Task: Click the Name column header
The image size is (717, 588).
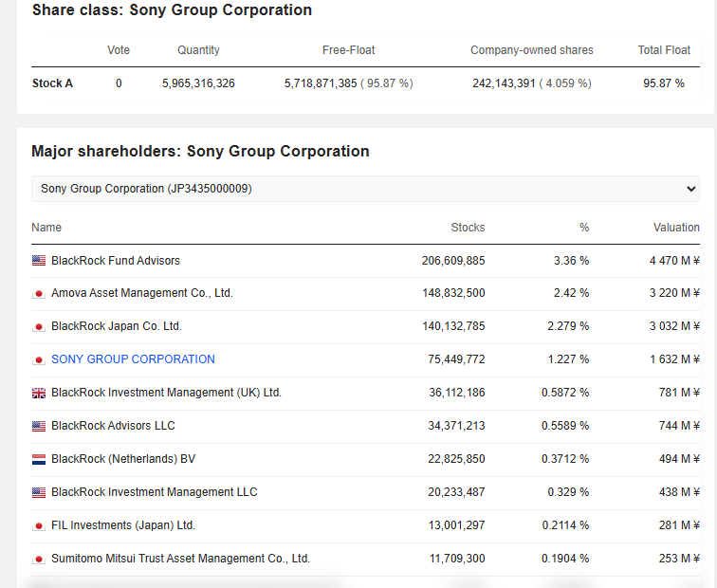Action: (x=46, y=228)
